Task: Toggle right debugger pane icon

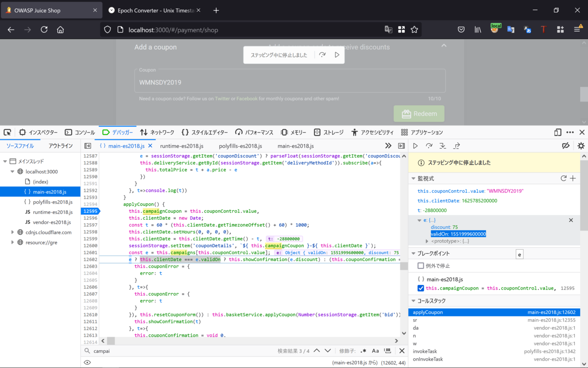Action: coord(401,146)
